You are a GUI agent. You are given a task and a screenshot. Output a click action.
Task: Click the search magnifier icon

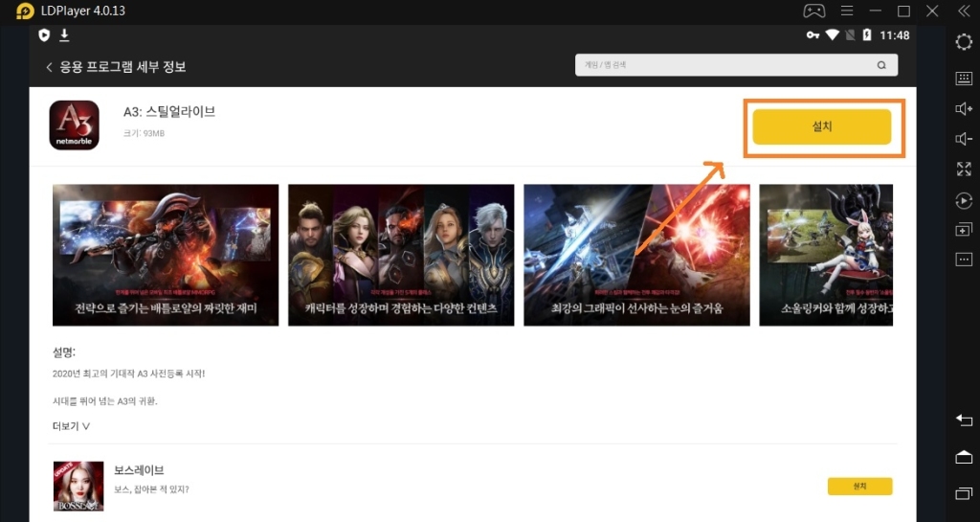(881, 65)
